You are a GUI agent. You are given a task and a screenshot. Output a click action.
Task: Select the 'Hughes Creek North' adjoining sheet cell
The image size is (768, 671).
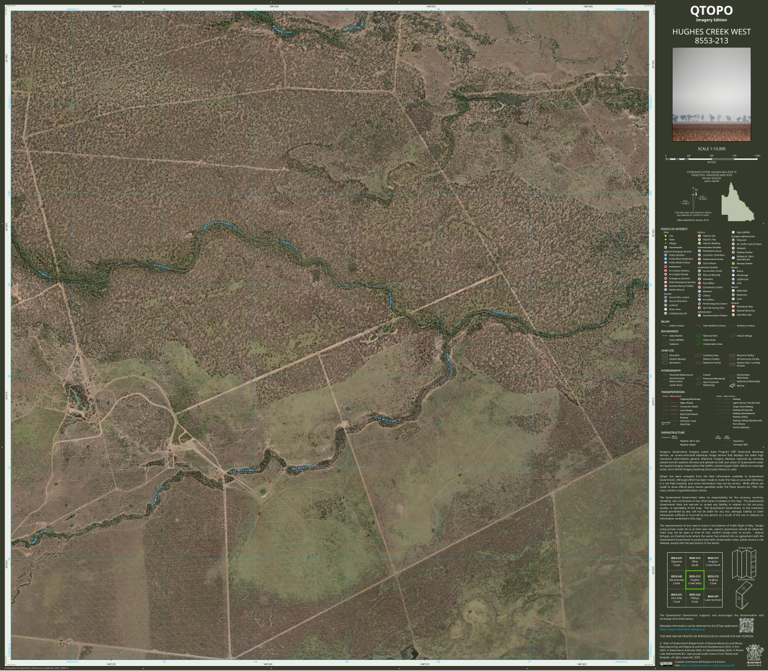[713, 561]
